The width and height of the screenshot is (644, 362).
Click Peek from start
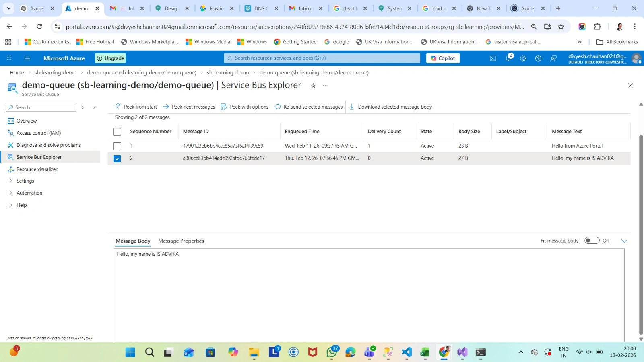[136, 107]
